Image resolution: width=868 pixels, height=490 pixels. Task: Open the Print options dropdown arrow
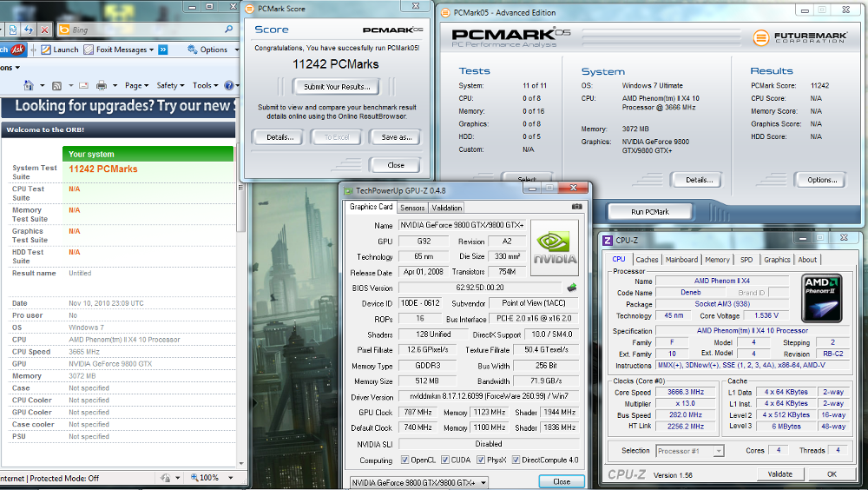tap(115, 85)
